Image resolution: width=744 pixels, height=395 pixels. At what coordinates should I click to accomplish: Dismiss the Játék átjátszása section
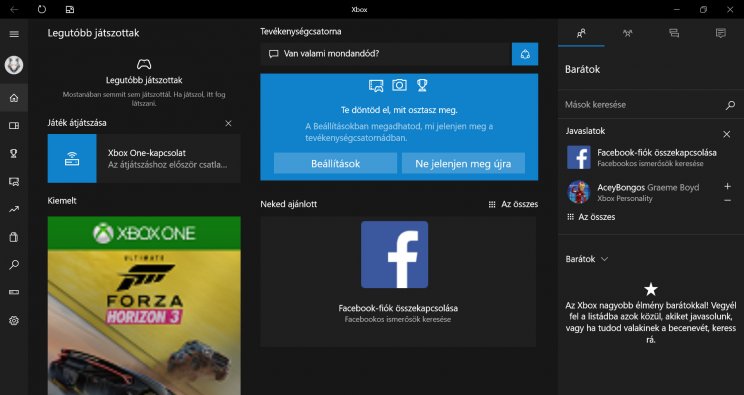[x=228, y=123]
